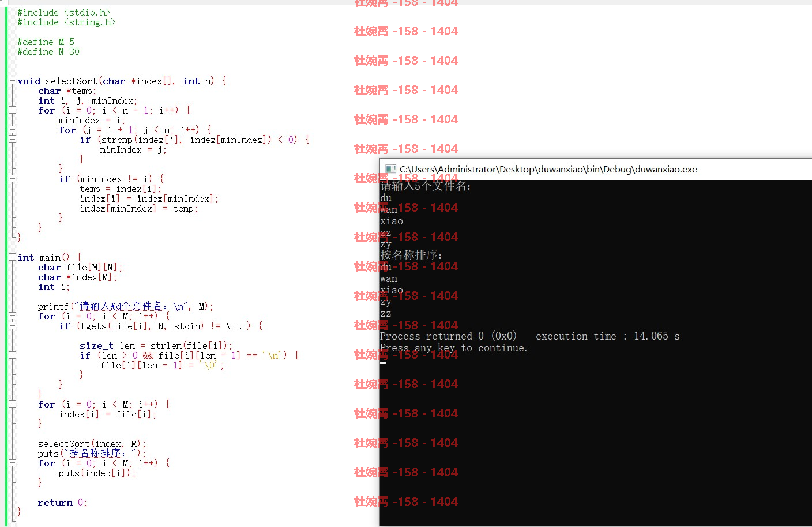Screen dimensions: 812x527
Task: Collapse the if fgets block fold marker
Action: [x=12, y=326]
